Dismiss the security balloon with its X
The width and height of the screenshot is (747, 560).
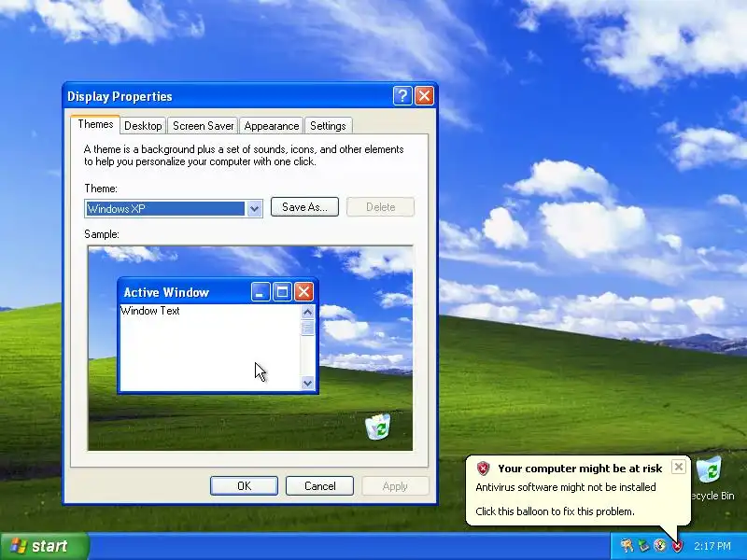(679, 467)
